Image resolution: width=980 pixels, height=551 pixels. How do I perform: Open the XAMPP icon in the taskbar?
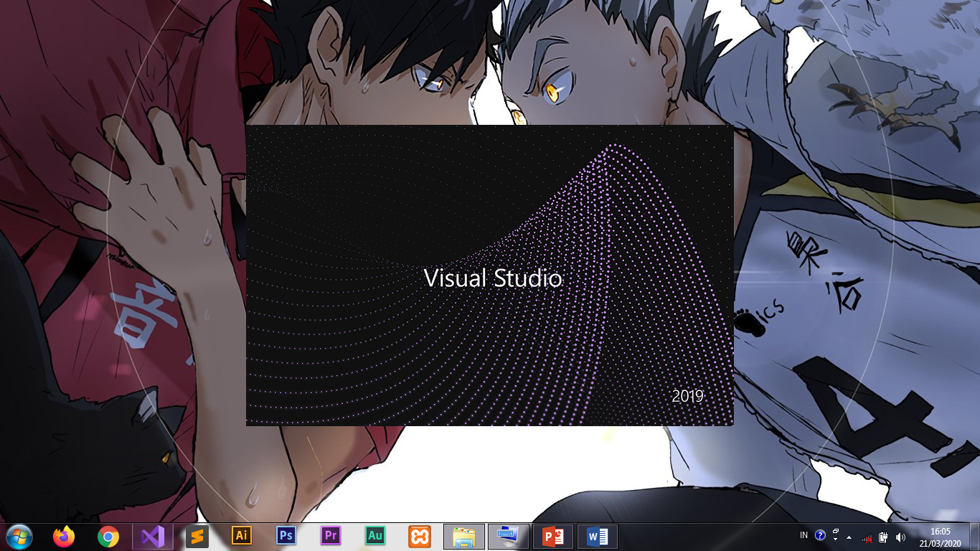420,537
